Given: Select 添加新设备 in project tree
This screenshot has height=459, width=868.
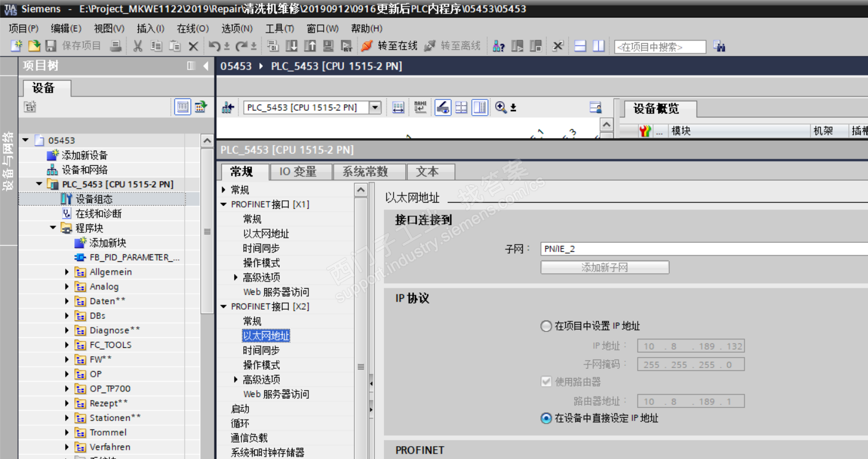Looking at the screenshot, I should tap(85, 155).
